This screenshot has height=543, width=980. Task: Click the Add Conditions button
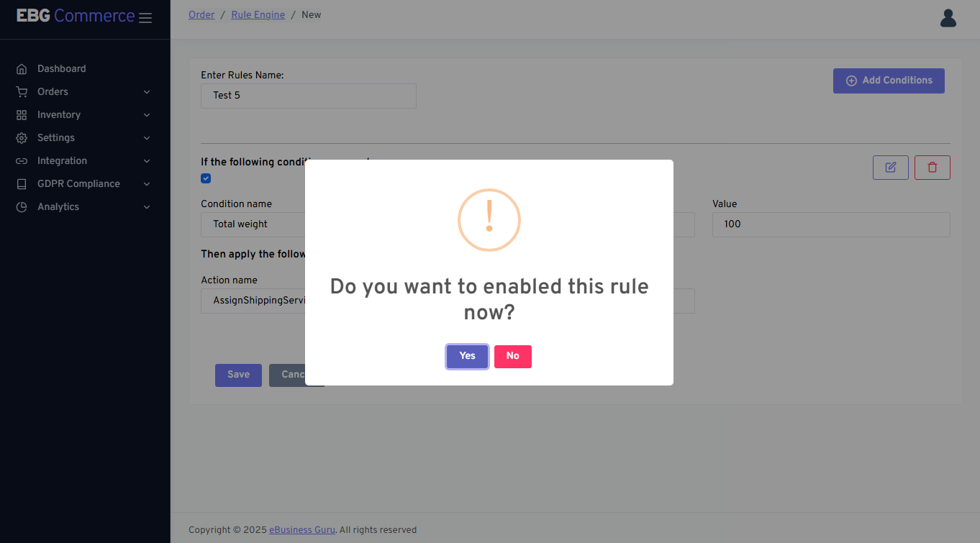coord(888,81)
